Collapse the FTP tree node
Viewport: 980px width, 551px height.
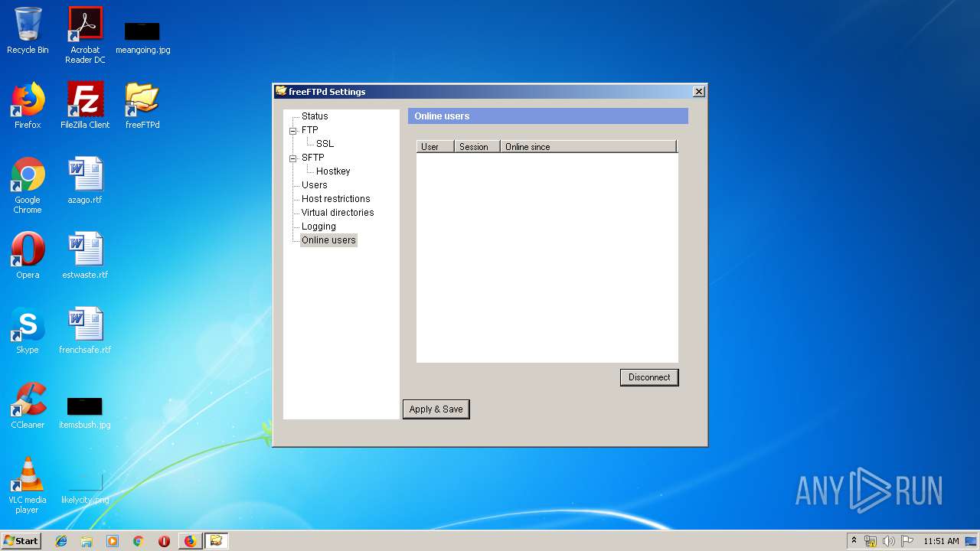coord(292,131)
